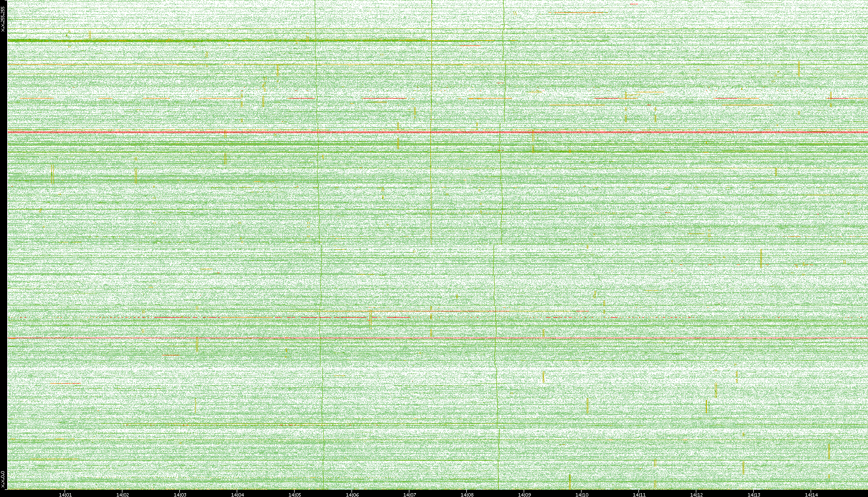868x497 pixels.
Task: Click the X.X.0.0 address axis label
Action: tap(3, 480)
